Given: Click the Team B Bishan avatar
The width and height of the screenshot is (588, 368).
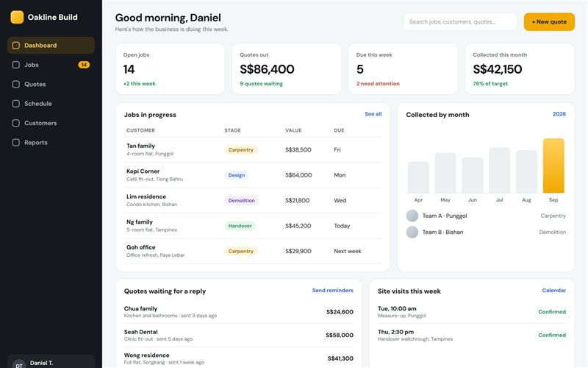Looking at the screenshot, I should [x=412, y=232].
